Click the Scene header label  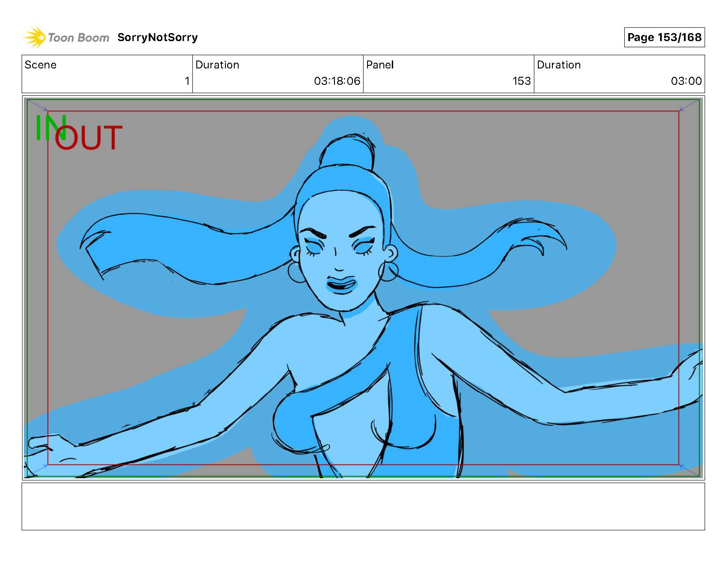tap(41, 65)
